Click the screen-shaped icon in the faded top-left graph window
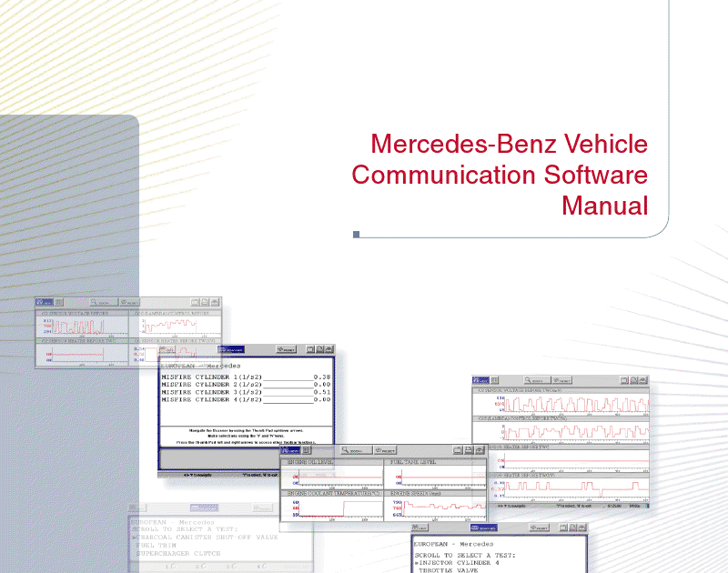728x573 pixels. (x=195, y=302)
